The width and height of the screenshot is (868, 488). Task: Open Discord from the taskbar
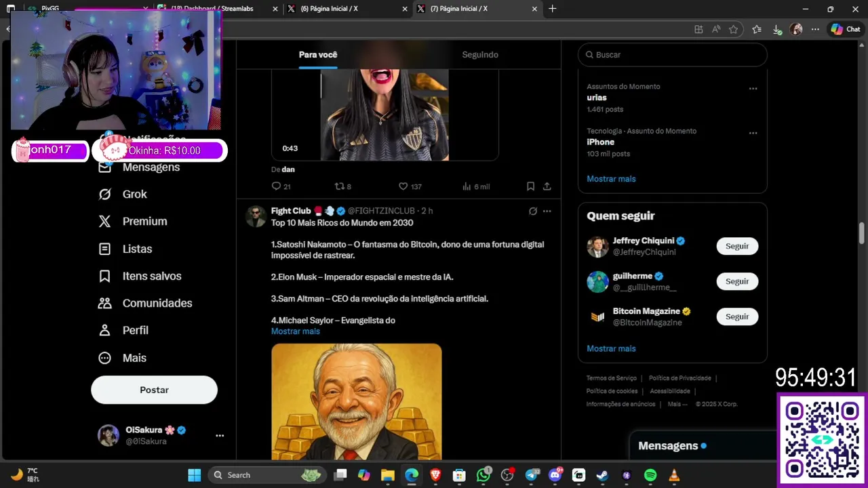[x=555, y=475]
